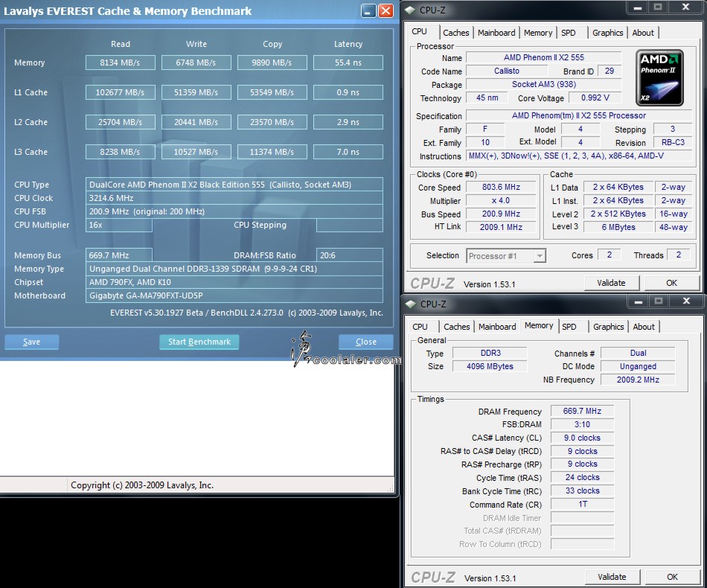Click OK in the CPU-Z memory timings window
The width and height of the screenshot is (707, 588).
pos(672,577)
